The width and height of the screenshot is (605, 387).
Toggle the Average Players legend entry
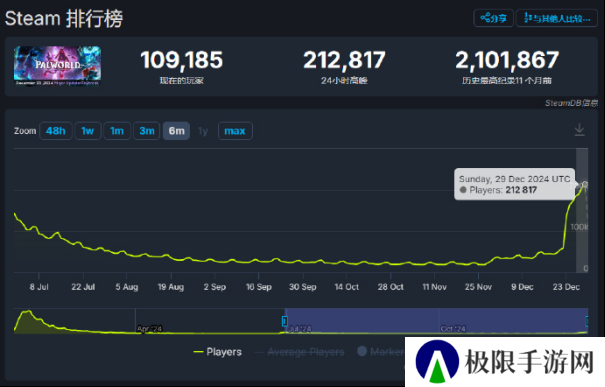point(300,352)
